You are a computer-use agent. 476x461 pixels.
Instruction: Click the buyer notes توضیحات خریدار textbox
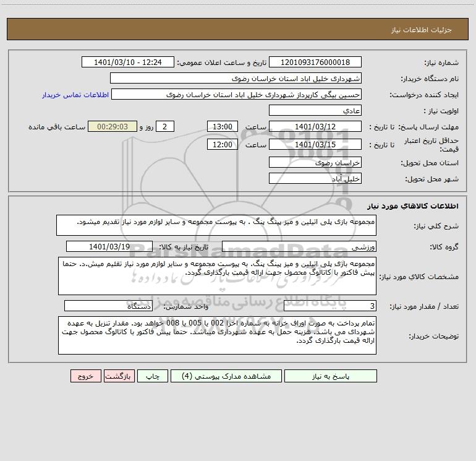(x=217, y=335)
